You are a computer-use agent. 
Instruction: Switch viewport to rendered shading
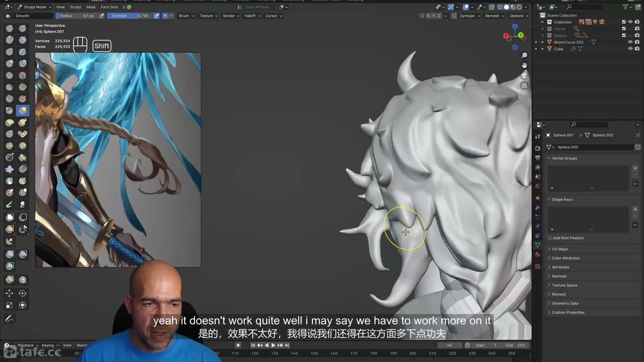(519, 7)
